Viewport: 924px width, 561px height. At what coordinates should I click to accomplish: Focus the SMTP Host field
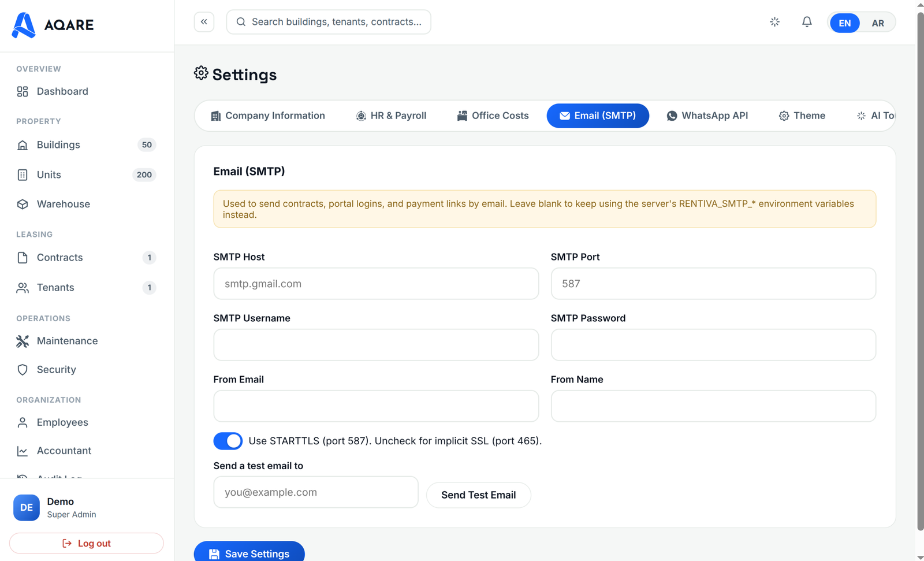pos(376,284)
